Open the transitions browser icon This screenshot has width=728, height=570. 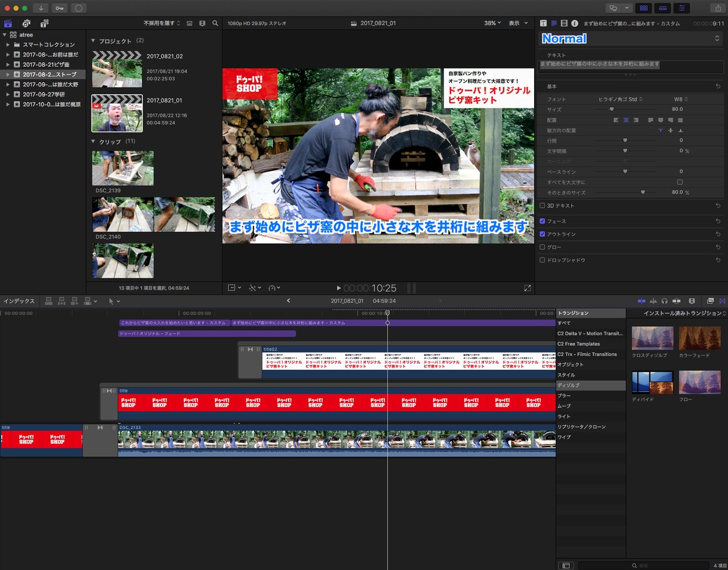(722, 301)
